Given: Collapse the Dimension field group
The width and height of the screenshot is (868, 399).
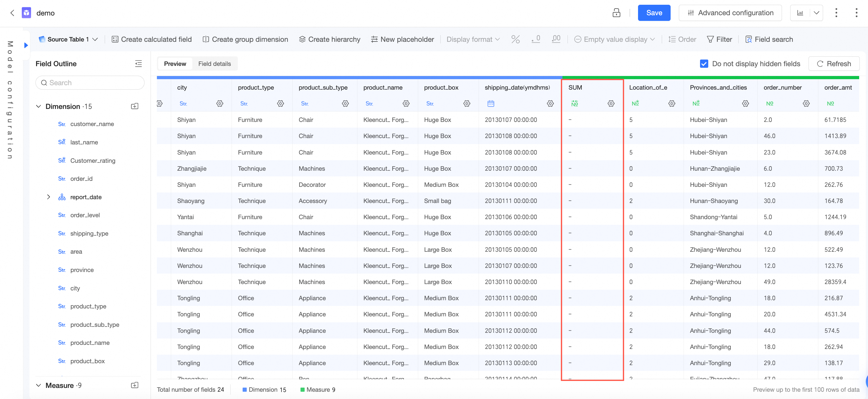Looking at the screenshot, I should 38,107.
